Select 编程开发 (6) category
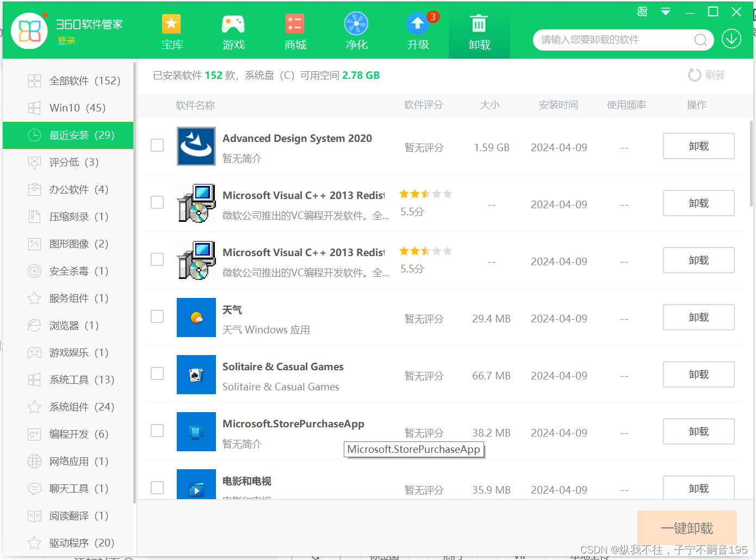 point(68,434)
